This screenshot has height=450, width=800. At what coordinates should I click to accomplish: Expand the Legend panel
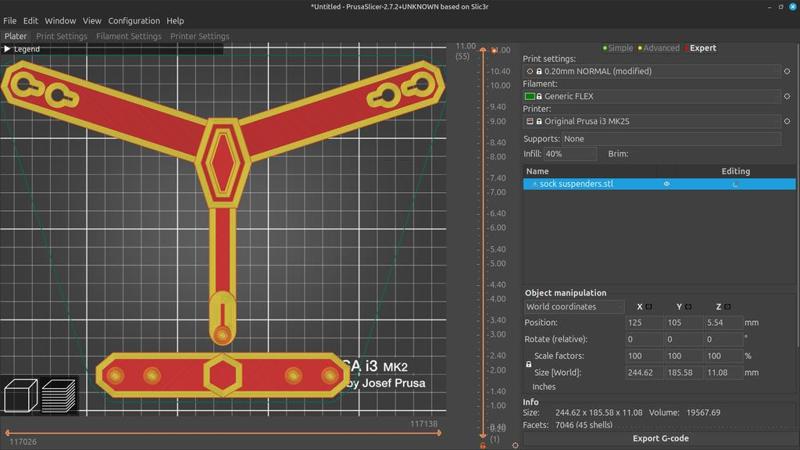22,49
